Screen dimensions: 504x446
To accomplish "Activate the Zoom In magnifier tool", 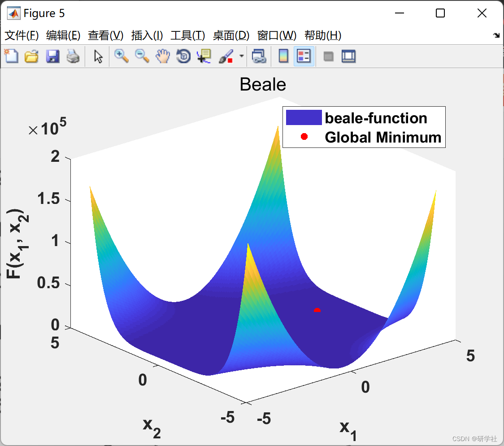I will pos(122,56).
